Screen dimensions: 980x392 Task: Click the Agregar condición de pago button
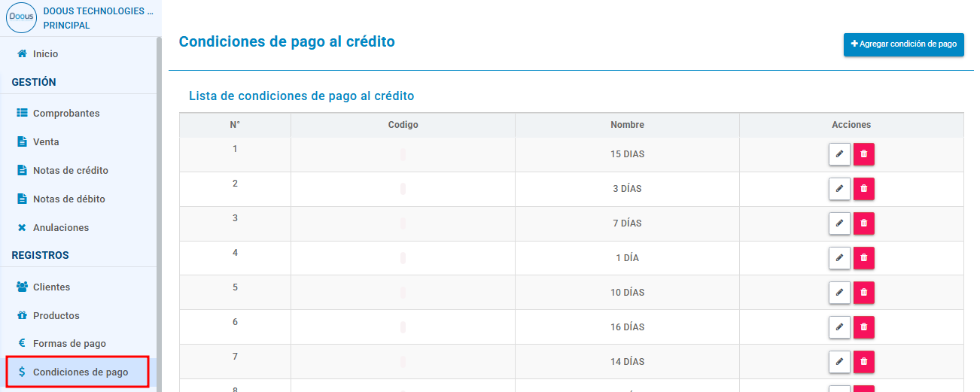(904, 44)
